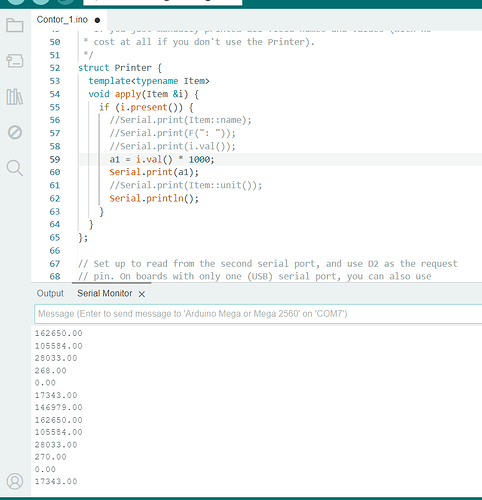
Task: Click line number 52 in gutter
Action: pos(55,68)
